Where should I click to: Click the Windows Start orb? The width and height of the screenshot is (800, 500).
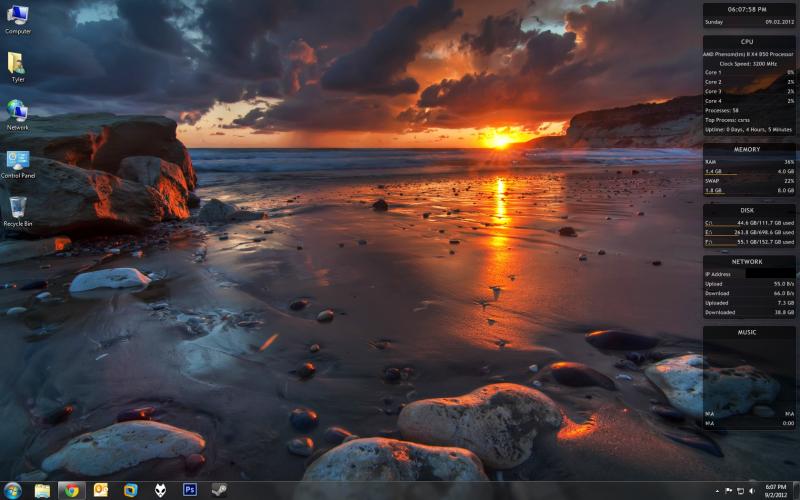(12, 490)
